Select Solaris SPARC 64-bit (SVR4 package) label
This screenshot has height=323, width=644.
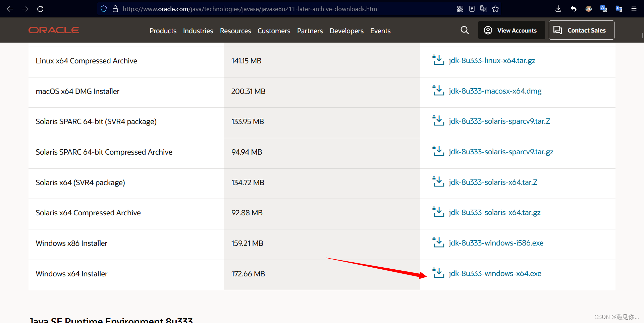pos(96,121)
